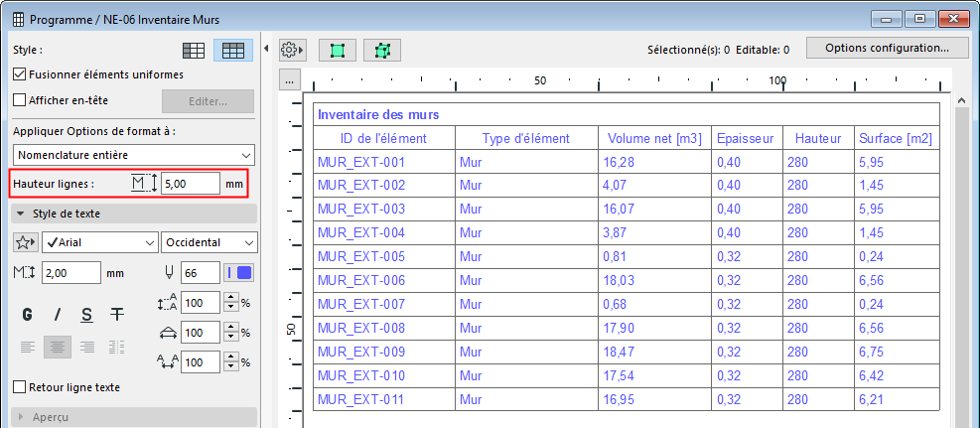
Task: Click the 6,75 surface cell
Action: pos(897,352)
